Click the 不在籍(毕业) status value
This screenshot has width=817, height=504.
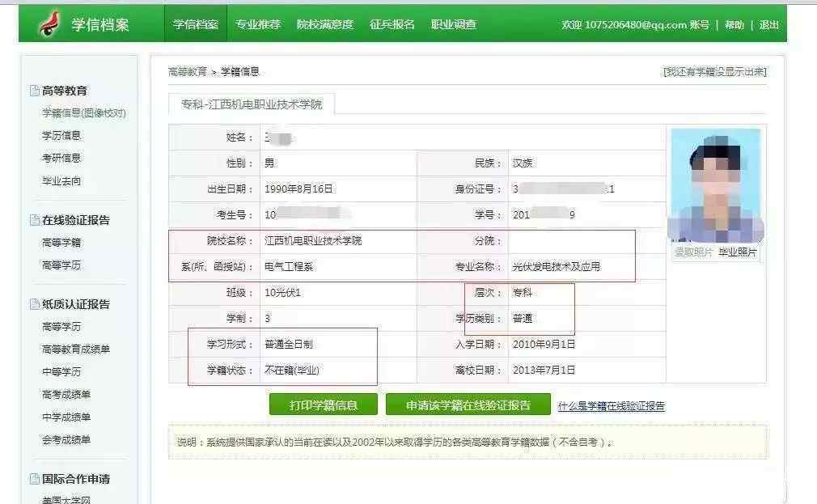click(292, 370)
